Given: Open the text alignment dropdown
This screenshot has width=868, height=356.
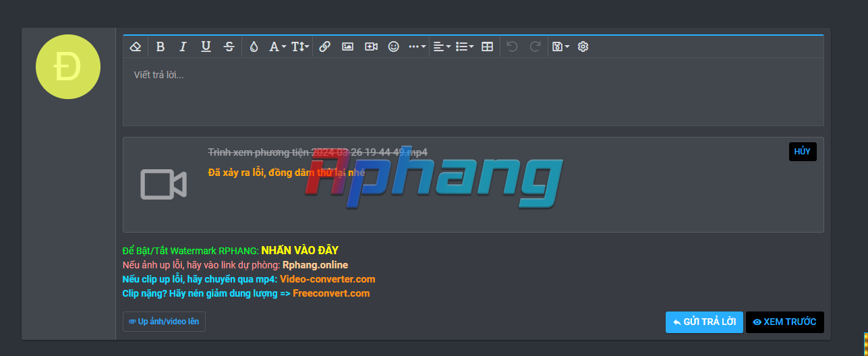Looking at the screenshot, I should point(442,47).
